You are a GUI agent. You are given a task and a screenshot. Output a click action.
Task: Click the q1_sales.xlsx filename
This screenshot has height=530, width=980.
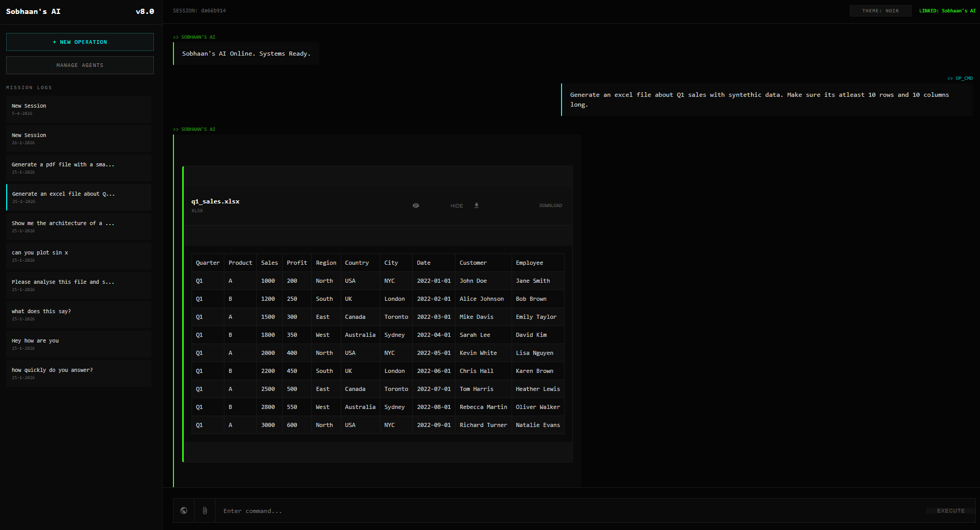pyautogui.click(x=215, y=201)
